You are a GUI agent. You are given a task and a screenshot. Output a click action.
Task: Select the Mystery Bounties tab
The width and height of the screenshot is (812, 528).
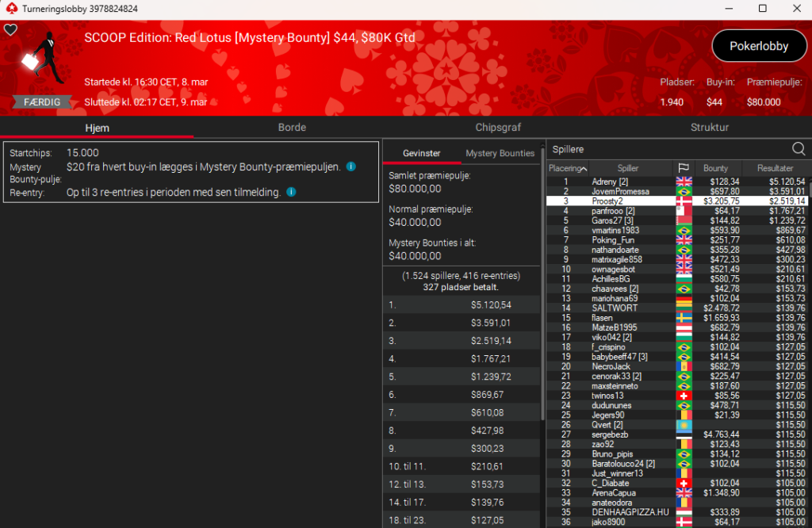500,153
